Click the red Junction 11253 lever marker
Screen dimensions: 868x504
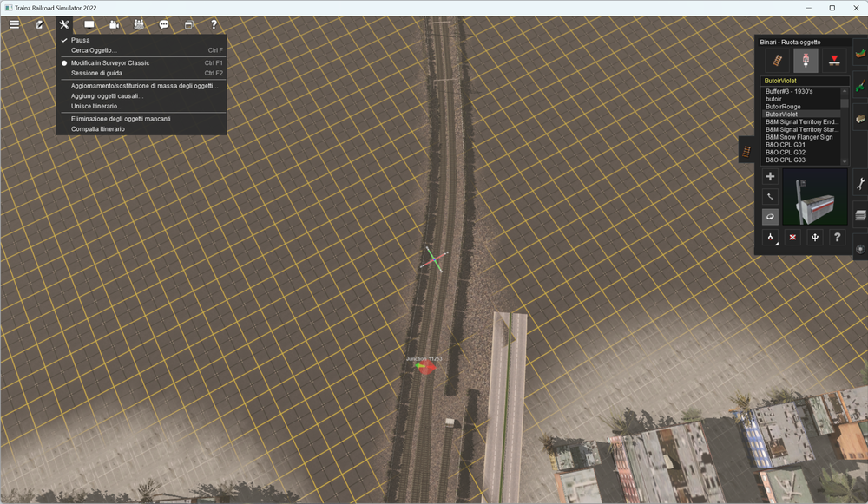(425, 367)
